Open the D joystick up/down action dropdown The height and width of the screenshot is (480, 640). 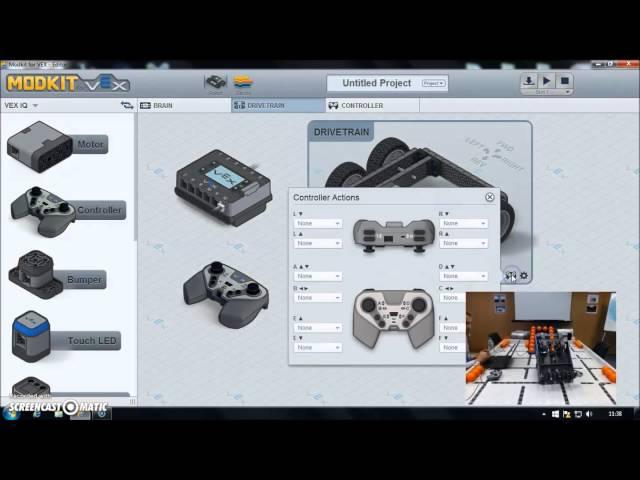tap(464, 276)
